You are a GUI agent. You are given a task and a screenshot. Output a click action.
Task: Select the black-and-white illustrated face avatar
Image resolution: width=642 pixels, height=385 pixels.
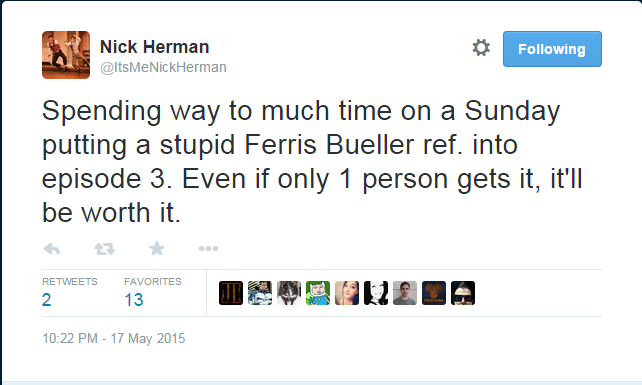coord(376,293)
